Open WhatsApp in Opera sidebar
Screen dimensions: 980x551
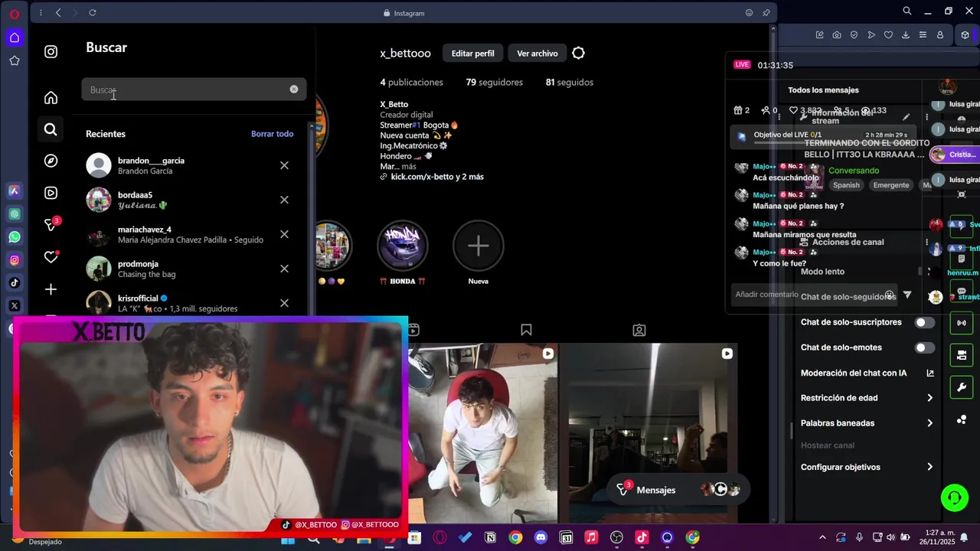(x=15, y=237)
